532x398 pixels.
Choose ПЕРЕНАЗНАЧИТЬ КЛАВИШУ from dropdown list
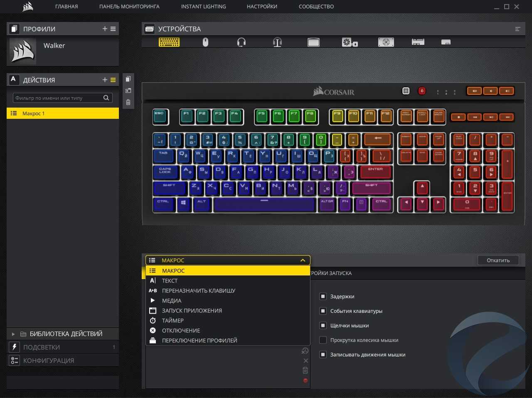pyautogui.click(x=198, y=290)
